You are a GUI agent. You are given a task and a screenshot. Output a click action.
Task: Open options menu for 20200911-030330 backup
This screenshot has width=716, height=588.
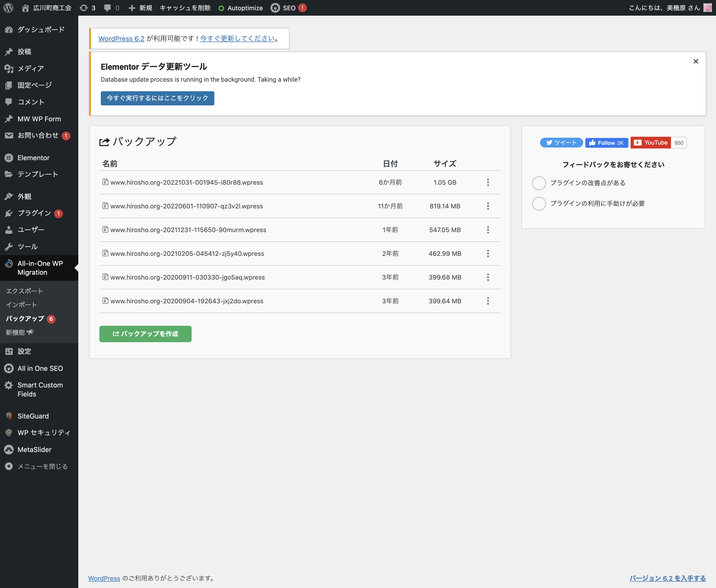coord(488,277)
